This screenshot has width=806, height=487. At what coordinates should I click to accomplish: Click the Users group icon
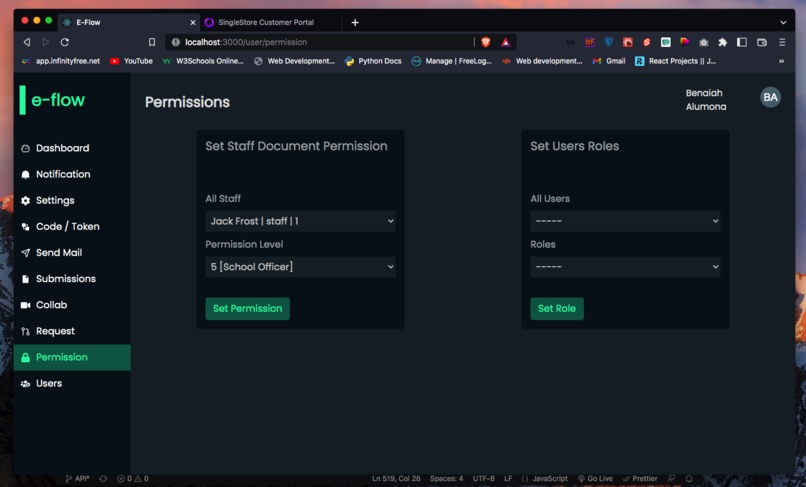pos(25,384)
